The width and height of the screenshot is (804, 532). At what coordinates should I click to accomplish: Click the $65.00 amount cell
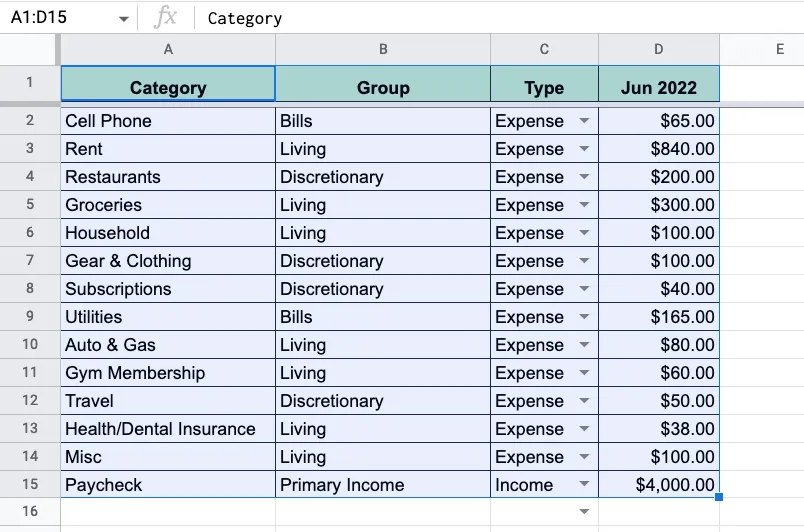(659, 121)
